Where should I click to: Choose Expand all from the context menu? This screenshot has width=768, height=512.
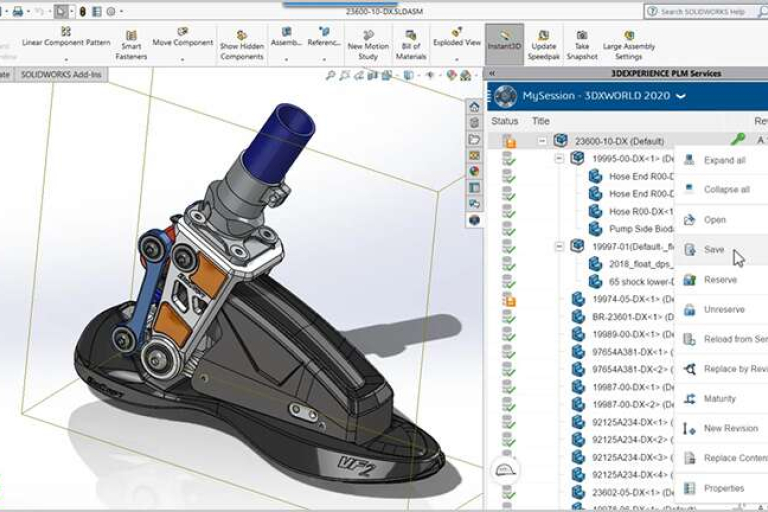pyautogui.click(x=721, y=160)
